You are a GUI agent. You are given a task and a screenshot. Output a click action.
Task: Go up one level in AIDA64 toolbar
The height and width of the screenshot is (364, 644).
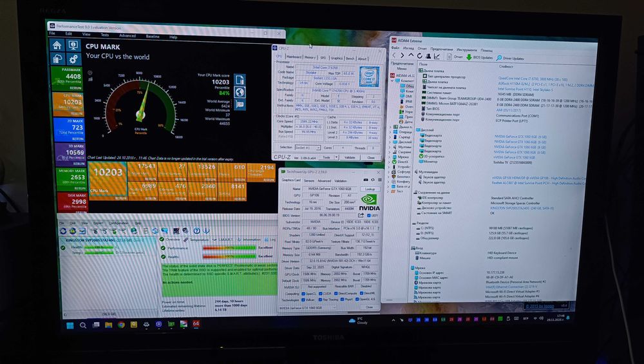[411, 55]
